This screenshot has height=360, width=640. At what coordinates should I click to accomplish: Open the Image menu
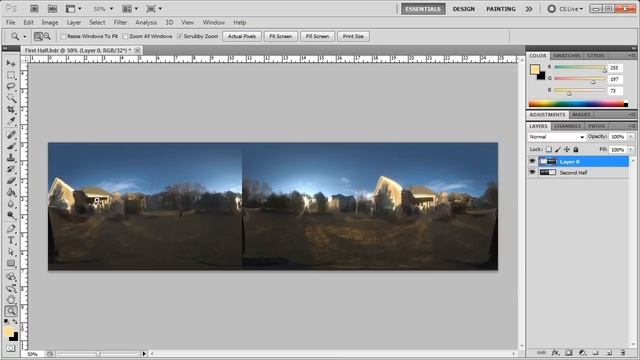click(50, 22)
